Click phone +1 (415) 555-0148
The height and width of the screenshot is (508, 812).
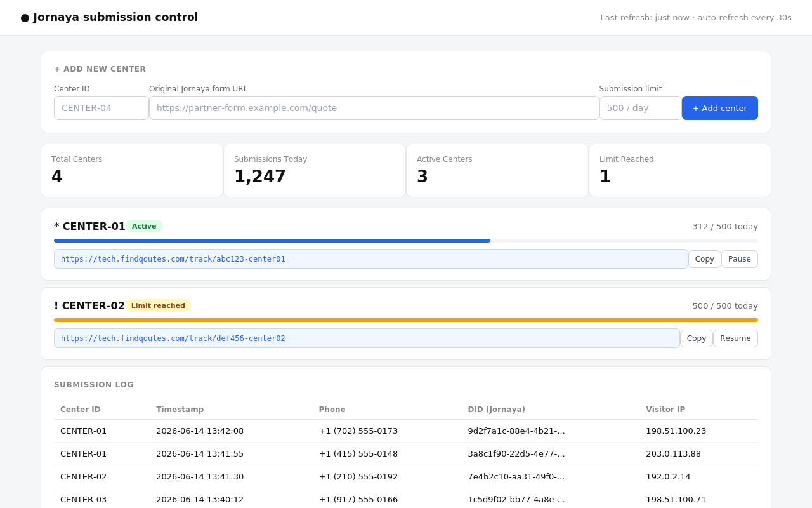coord(358,453)
